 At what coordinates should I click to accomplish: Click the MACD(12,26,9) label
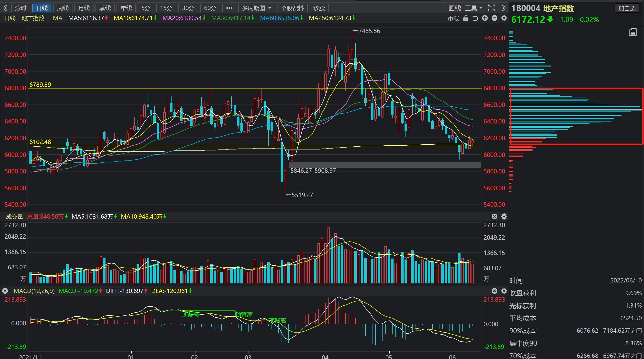coord(34,291)
